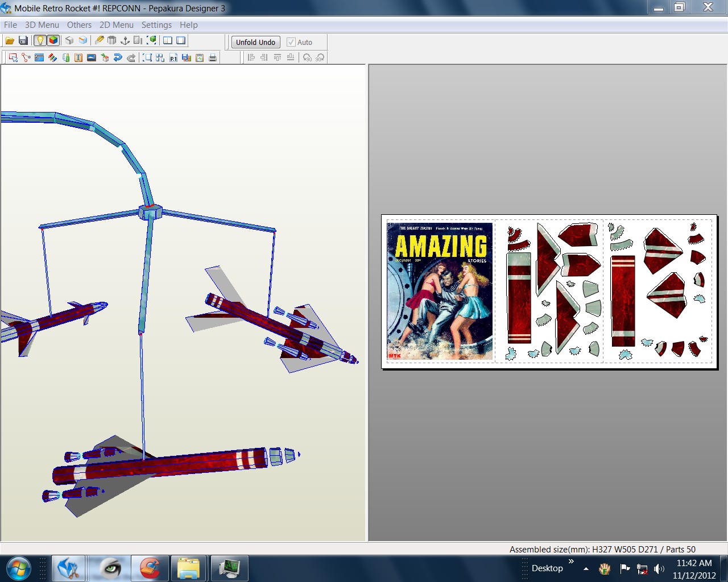This screenshot has height=582, width=728.
Task: Open the Others menu
Action: [x=79, y=25]
